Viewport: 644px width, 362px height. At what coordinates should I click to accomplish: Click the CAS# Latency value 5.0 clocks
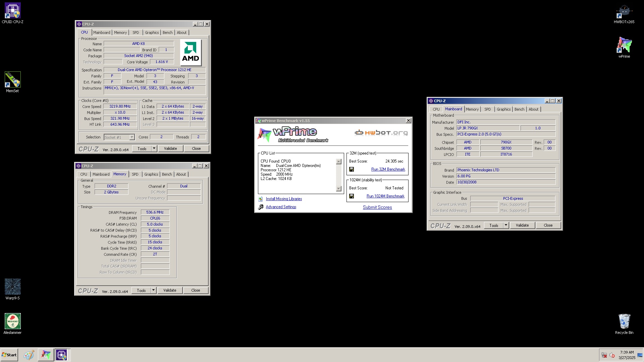pyautogui.click(x=155, y=224)
